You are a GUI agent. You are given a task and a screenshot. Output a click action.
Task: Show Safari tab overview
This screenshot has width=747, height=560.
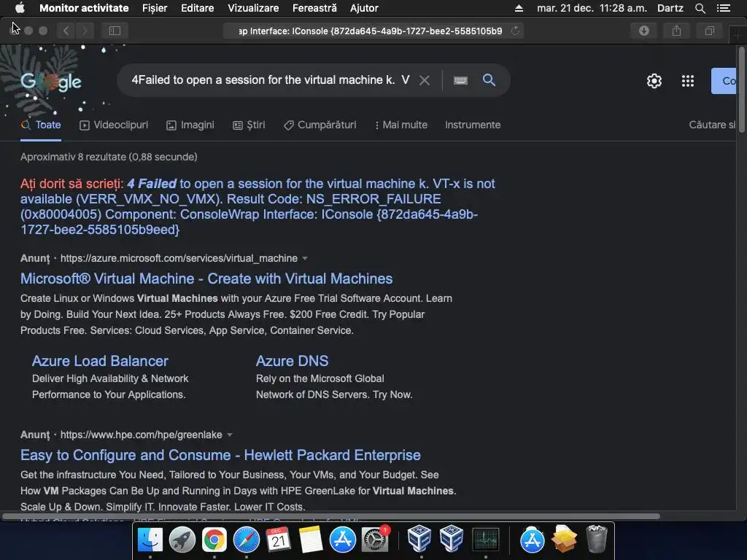[x=709, y=31]
